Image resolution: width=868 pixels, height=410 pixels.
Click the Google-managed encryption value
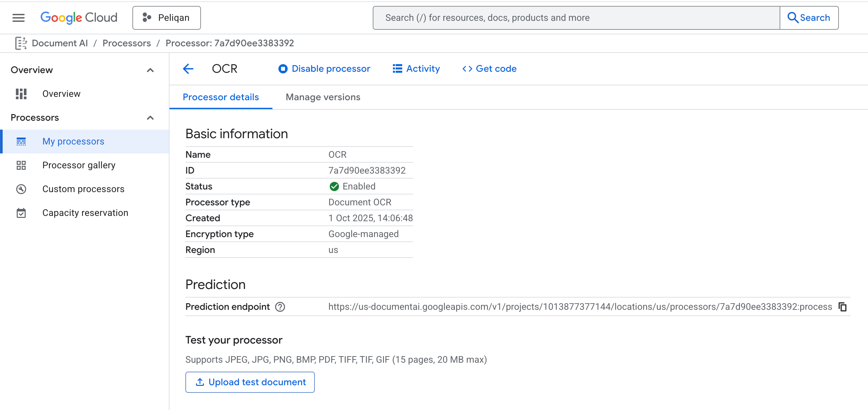pyautogui.click(x=363, y=234)
